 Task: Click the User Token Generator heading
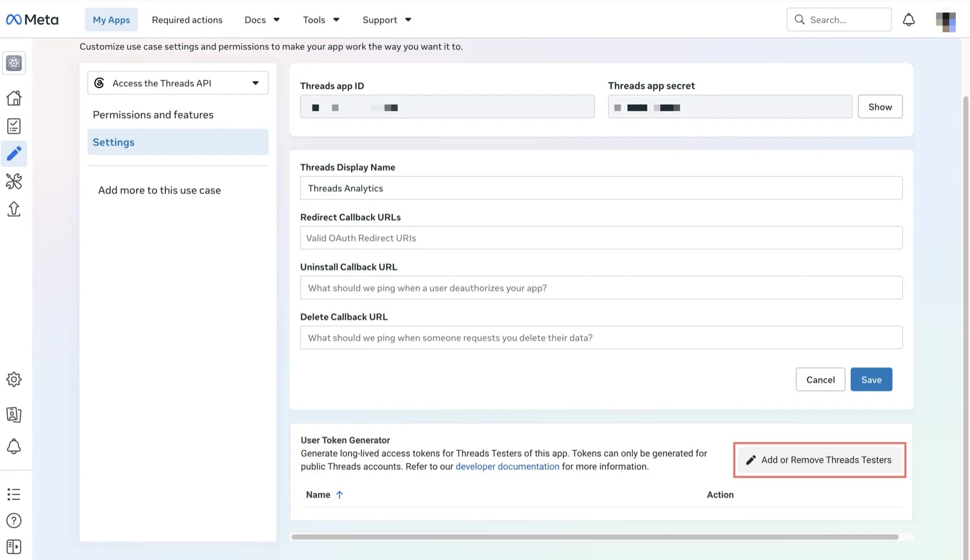tap(345, 440)
